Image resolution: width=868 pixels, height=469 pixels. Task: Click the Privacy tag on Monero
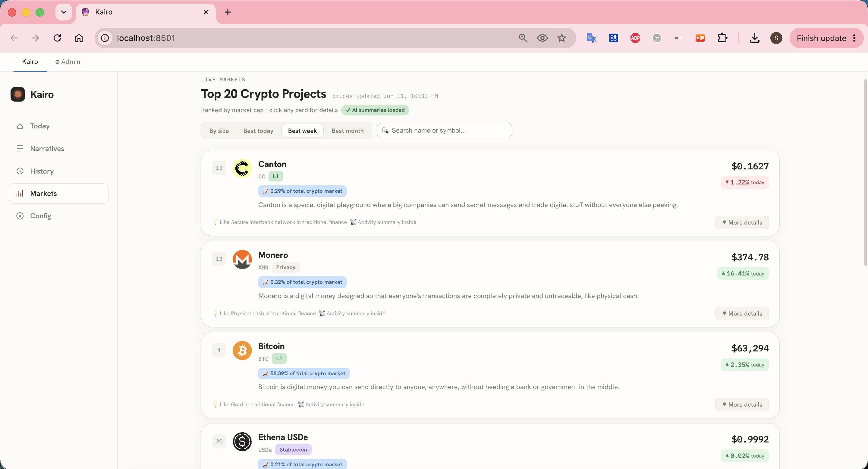(286, 267)
